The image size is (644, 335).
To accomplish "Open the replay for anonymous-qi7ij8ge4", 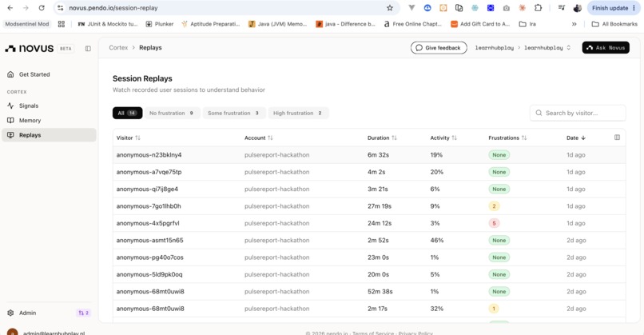I will (x=369, y=189).
